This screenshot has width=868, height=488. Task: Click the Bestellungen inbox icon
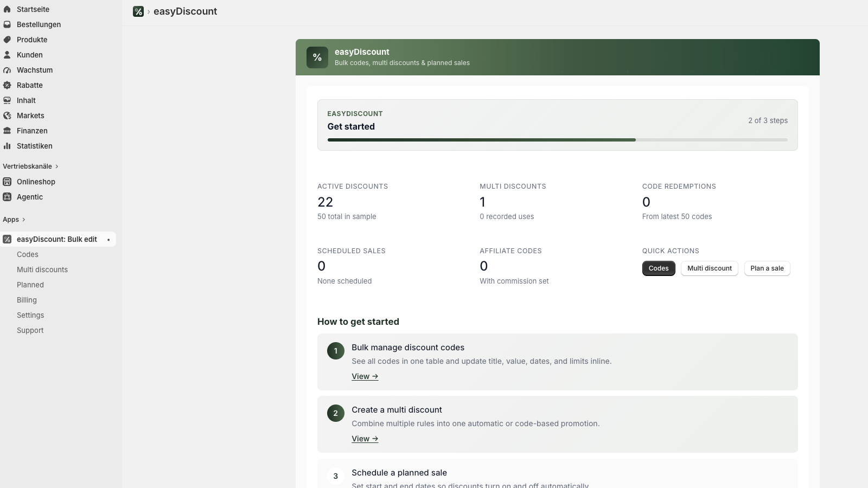coord(7,24)
